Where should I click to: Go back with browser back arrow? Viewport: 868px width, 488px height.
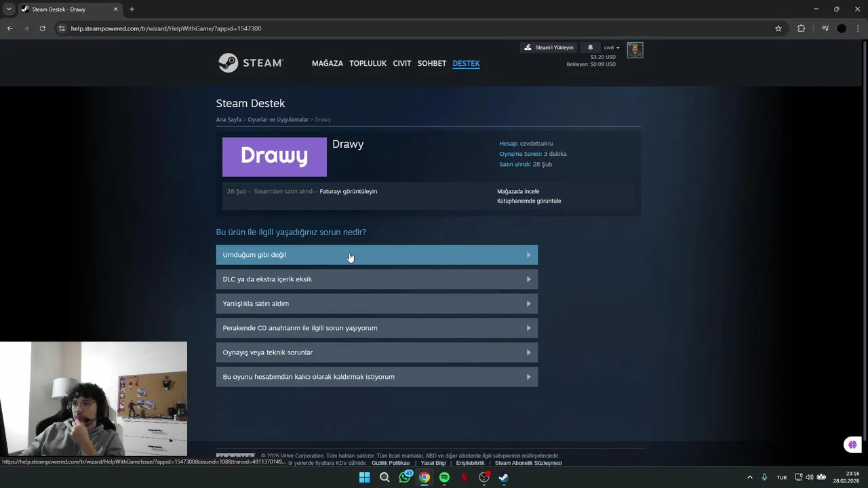(x=9, y=28)
